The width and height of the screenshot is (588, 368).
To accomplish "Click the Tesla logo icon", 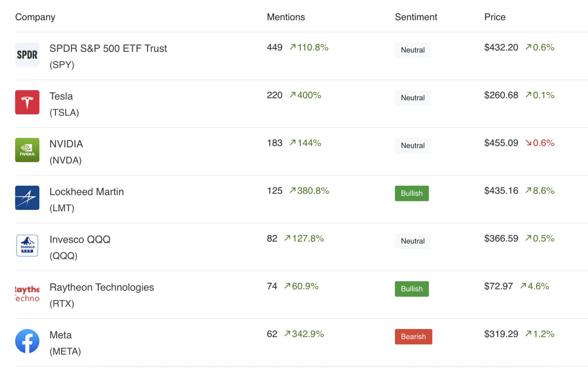I will pos(27,102).
